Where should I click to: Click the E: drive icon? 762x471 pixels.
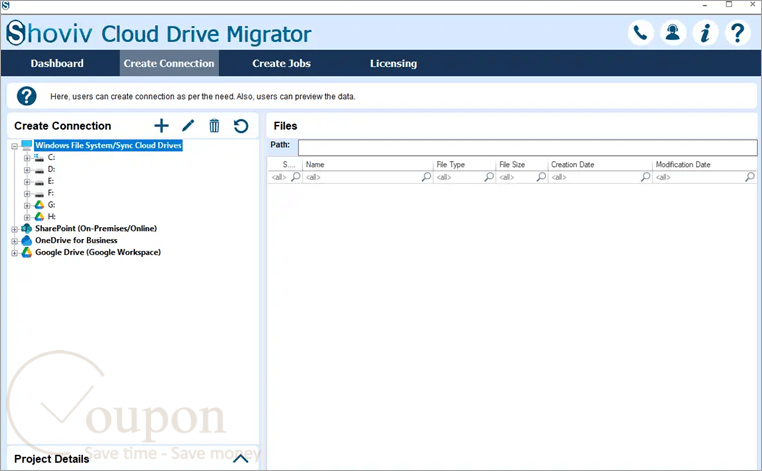tap(39, 181)
